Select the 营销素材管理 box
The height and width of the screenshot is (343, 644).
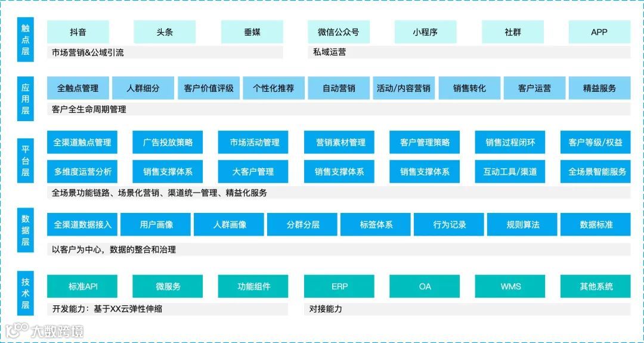[x=339, y=142]
